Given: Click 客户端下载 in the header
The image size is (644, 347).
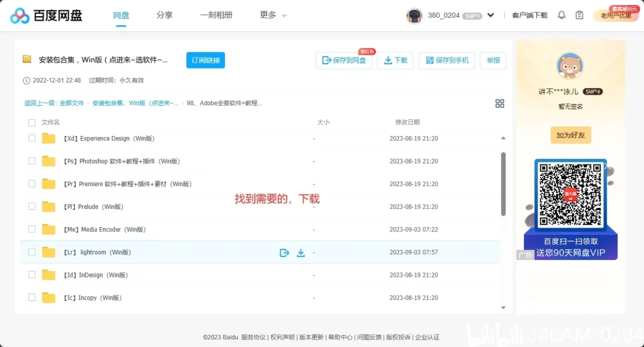Looking at the screenshot, I should [x=530, y=15].
